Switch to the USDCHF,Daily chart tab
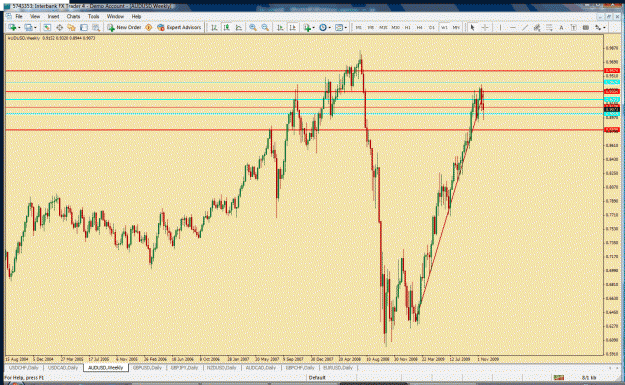The width and height of the screenshot is (625, 385). [24, 367]
